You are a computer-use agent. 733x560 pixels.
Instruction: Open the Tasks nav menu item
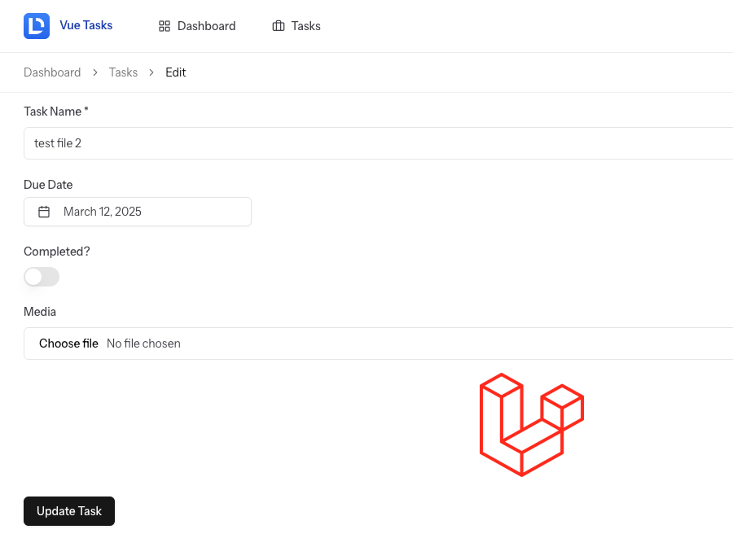pos(296,26)
